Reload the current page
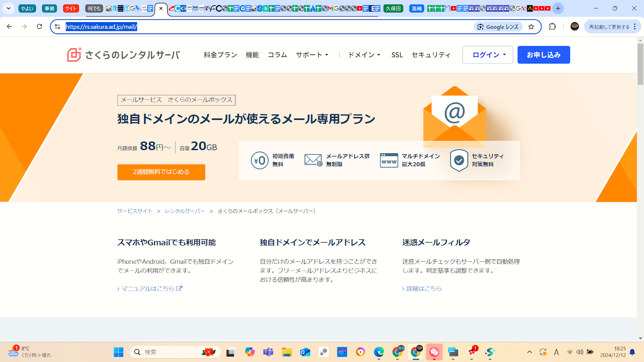Image resolution: width=644 pixels, height=362 pixels. click(39, 27)
